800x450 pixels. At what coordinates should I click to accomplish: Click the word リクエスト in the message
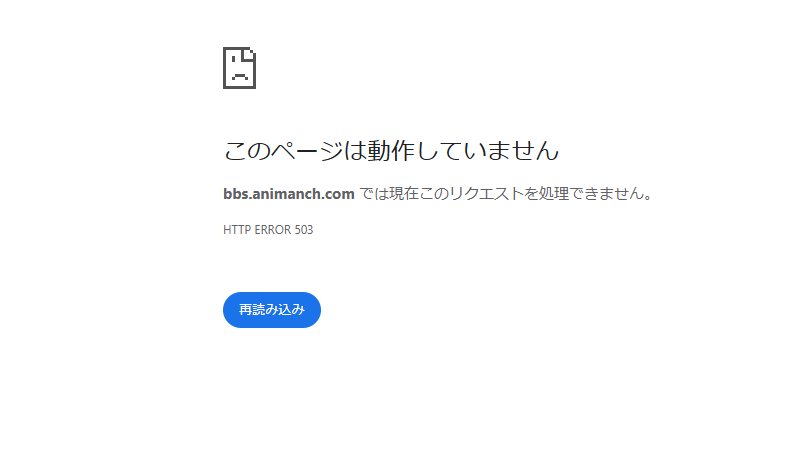[x=487, y=194]
